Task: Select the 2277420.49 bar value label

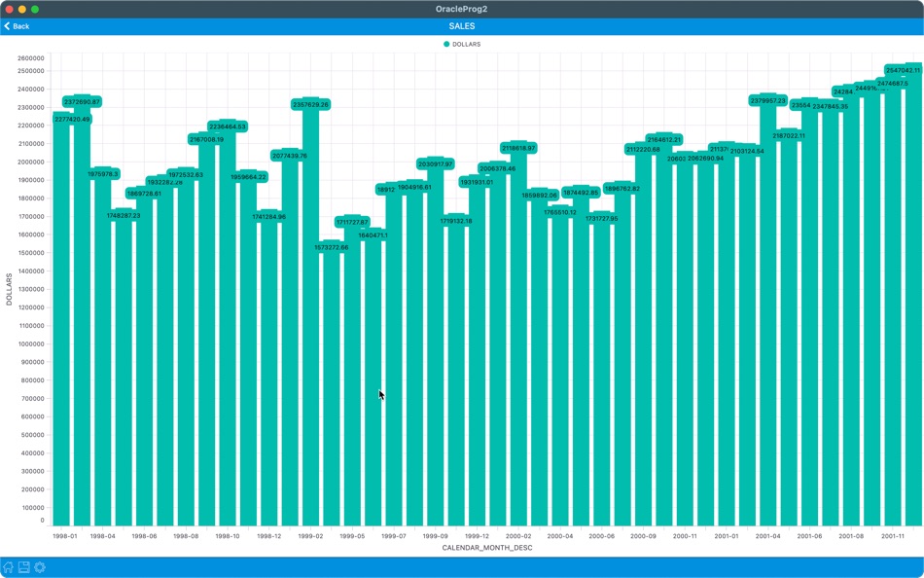Action: [73, 119]
